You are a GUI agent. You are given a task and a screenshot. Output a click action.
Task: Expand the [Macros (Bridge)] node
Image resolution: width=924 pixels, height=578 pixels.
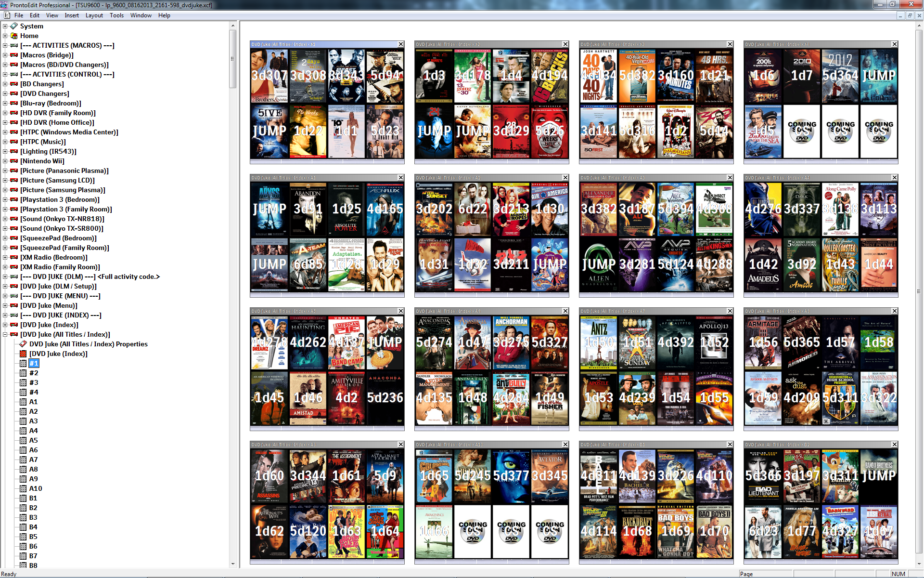5,55
